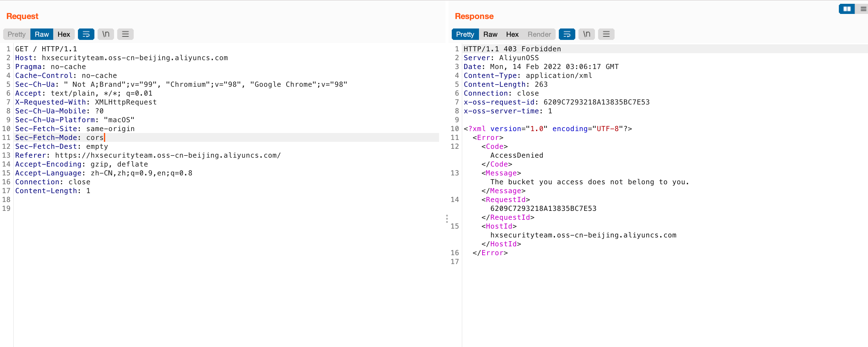Select Pretty tab in Response panel
Image resolution: width=868 pixels, height=347 pixels.
coord(465,34)
